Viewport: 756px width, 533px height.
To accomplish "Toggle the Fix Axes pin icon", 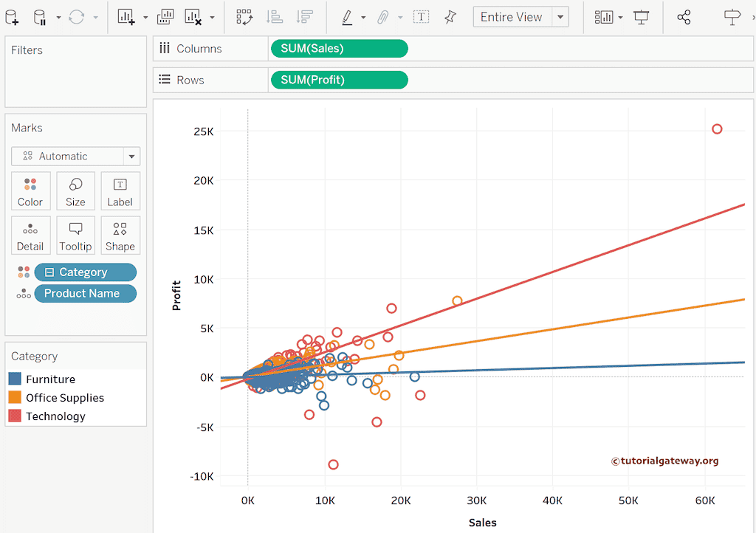I will (x=450, y=17).
